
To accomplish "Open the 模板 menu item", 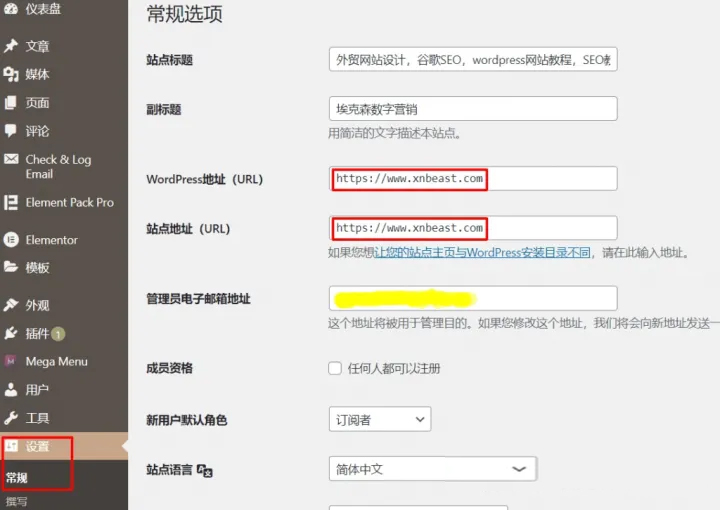I will point(37,268).
